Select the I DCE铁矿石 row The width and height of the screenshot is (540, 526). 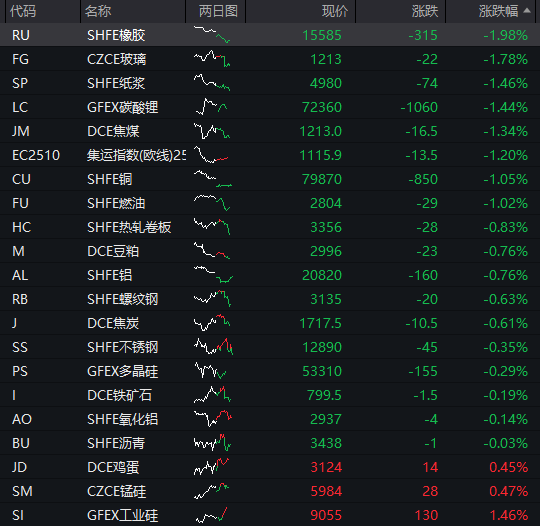click(270, 395)
